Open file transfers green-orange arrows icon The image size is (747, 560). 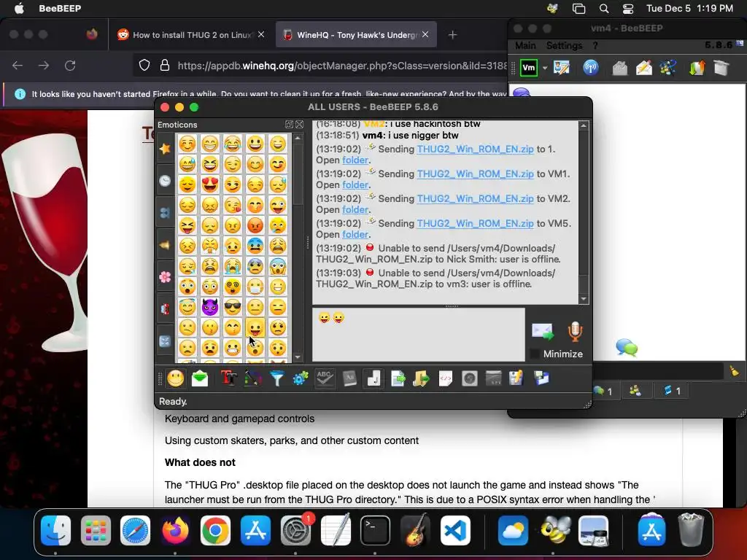tap(697, 68)
